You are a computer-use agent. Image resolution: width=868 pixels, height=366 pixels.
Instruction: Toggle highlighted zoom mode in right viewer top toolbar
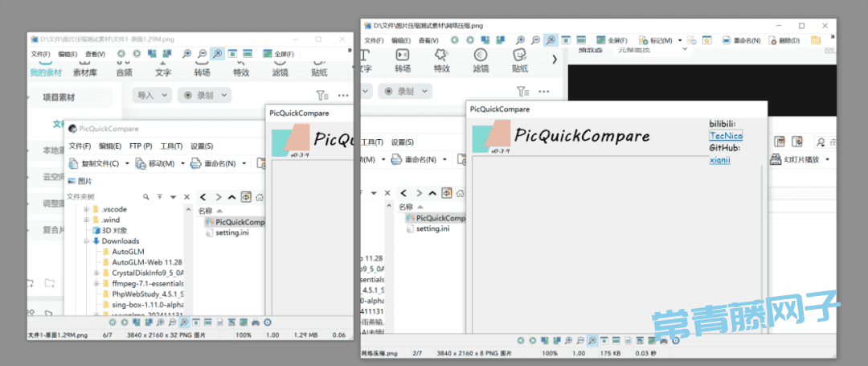click(x=551, y=40)
